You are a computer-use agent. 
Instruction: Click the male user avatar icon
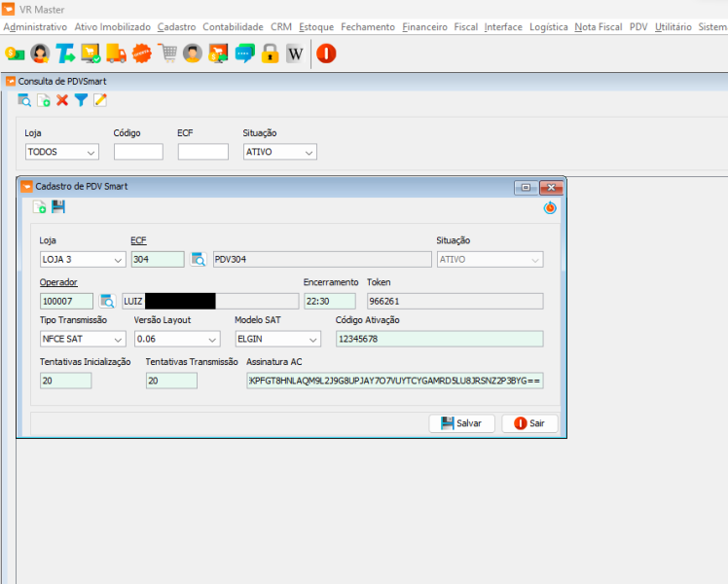pyautogui.click(x=193, y=54)
